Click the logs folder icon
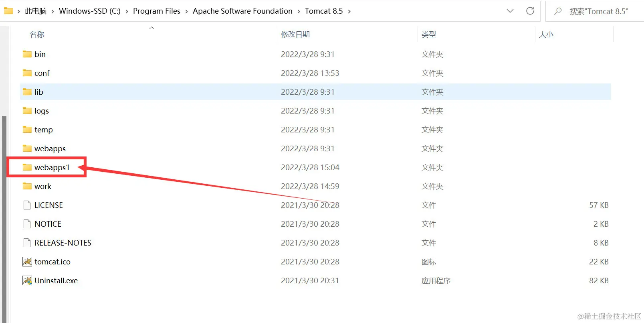 pos(27,111)
